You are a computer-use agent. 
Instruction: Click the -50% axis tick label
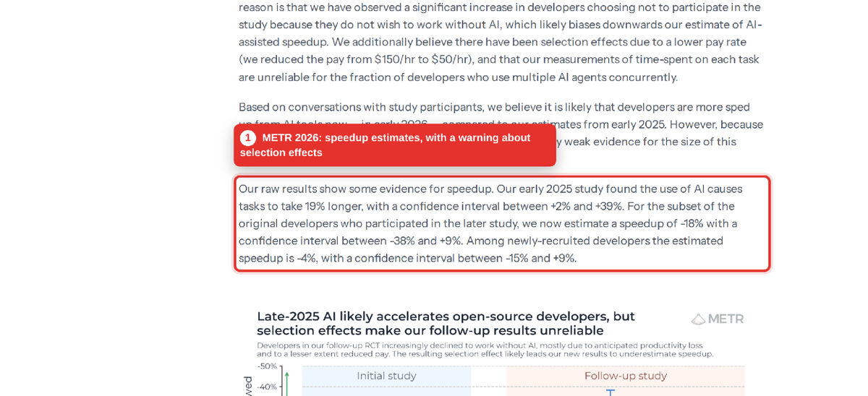pos(267,366)
